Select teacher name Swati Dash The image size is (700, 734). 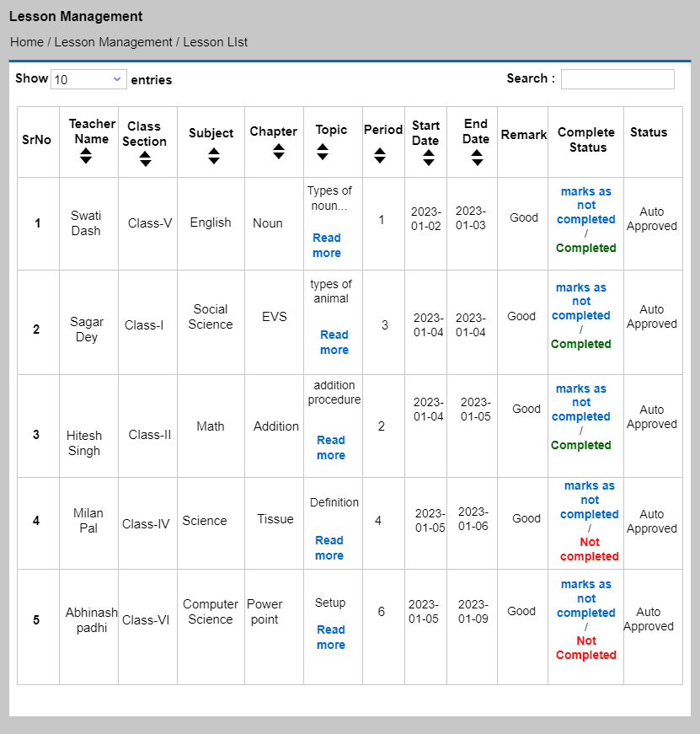(86, 223)
